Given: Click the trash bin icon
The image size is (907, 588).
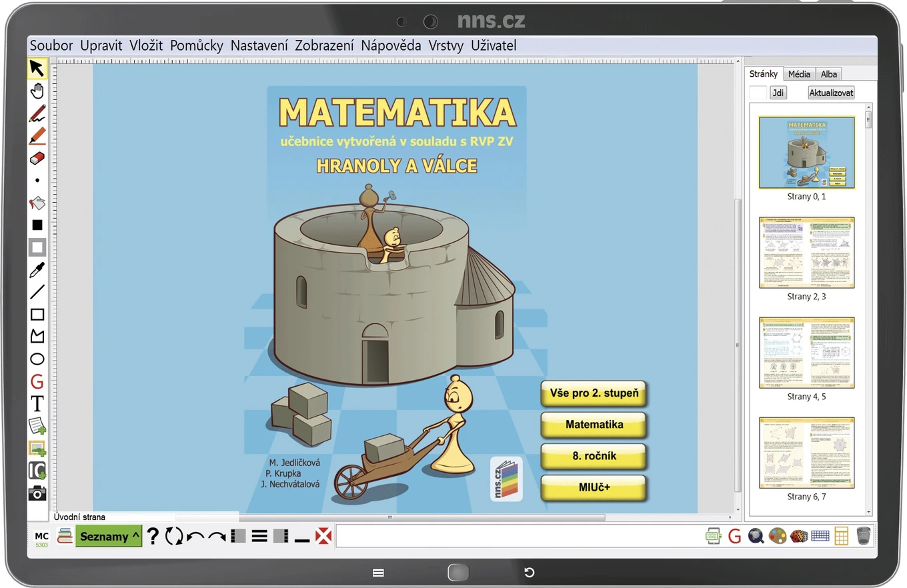Looking at the screenshot, I should coord(863,536).
